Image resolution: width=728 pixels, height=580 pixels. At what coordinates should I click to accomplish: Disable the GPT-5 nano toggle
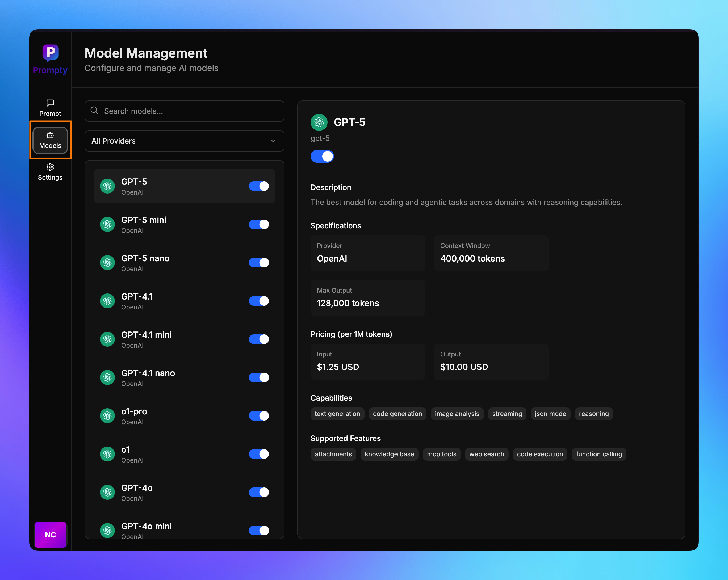pos(259,263)
